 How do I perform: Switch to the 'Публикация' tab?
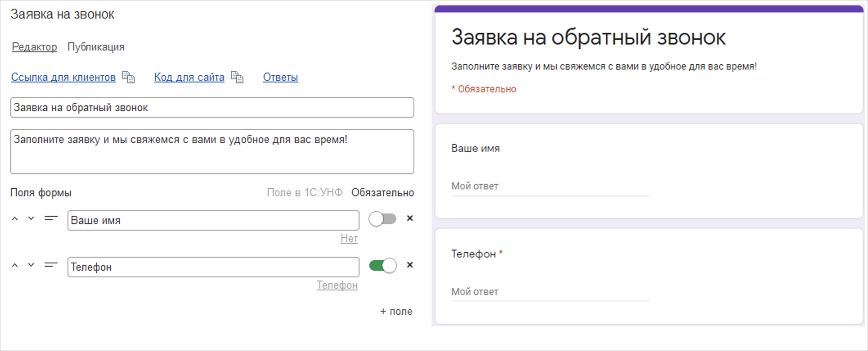click(96, 47)
